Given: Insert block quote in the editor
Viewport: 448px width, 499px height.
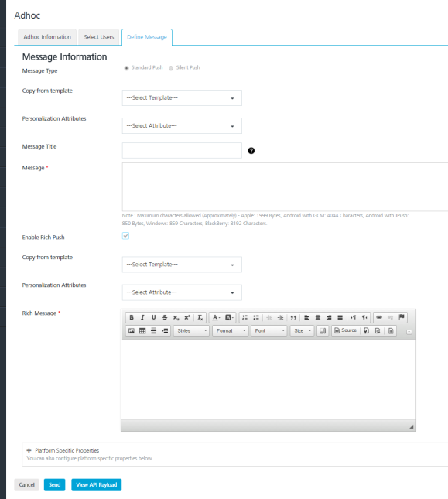Looking at the screenshot, I should tap(293, 317).
